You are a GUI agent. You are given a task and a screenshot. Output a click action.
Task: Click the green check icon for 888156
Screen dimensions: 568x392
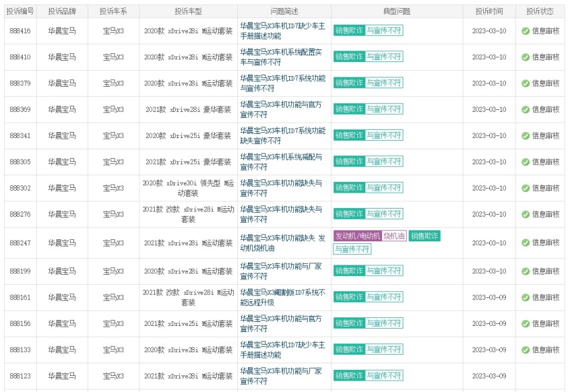coord(525,323)
